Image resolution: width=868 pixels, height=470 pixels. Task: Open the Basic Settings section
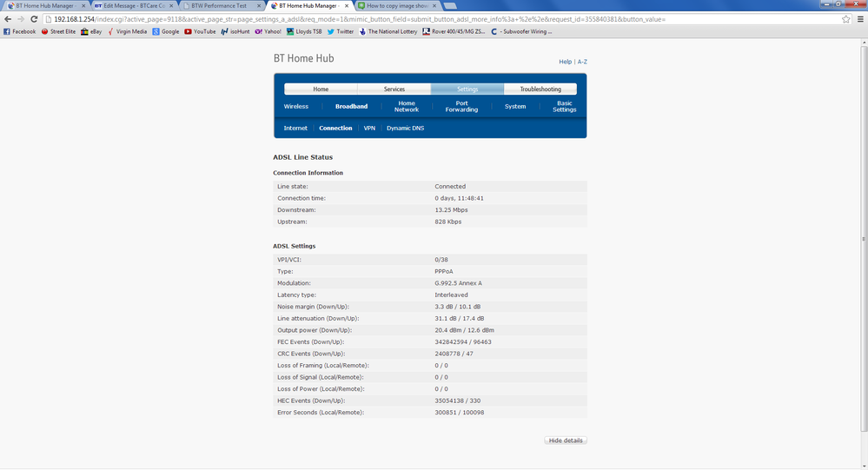tap(564, 106)
